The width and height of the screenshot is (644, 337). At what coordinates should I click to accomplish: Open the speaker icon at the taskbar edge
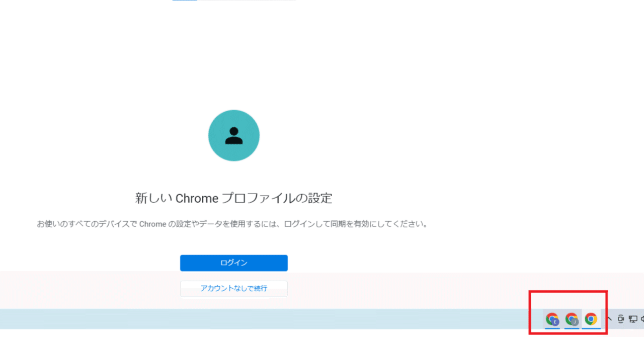tap(643, 319)
